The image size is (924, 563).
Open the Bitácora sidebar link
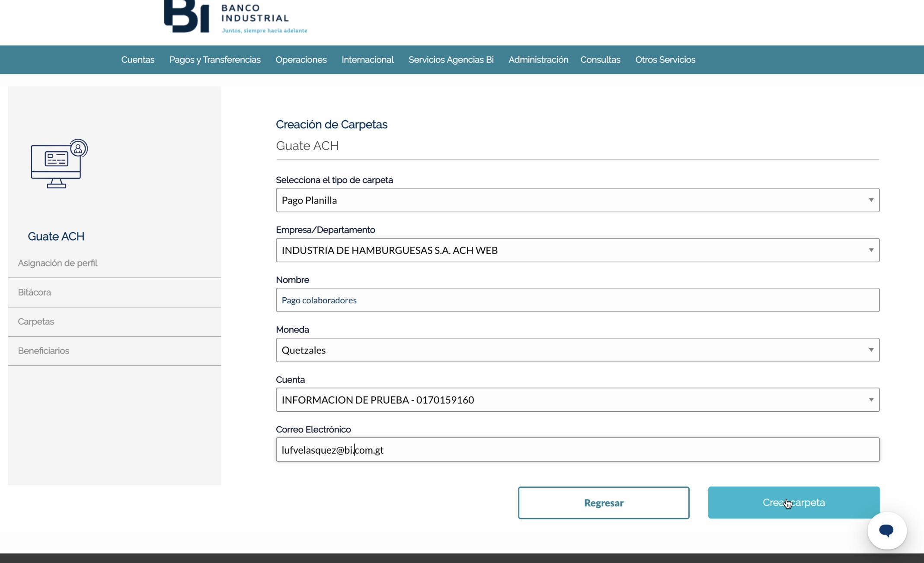pos(35,293)
